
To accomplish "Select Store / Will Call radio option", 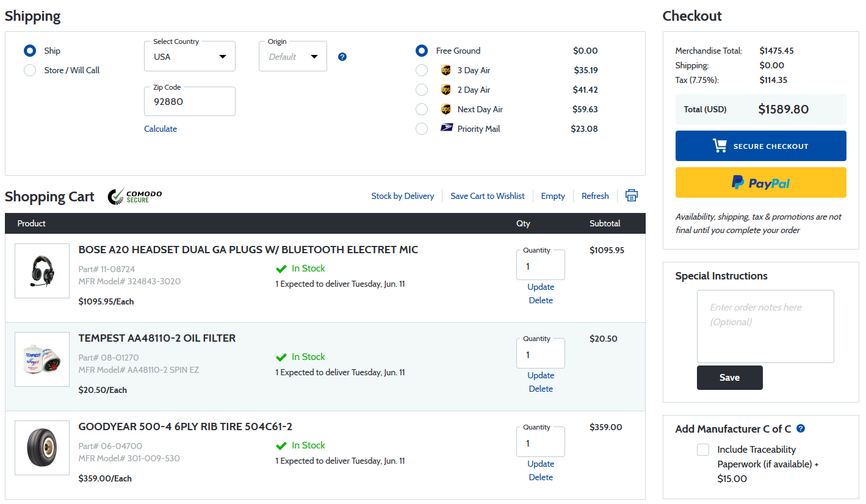I will tap(30, 70).
